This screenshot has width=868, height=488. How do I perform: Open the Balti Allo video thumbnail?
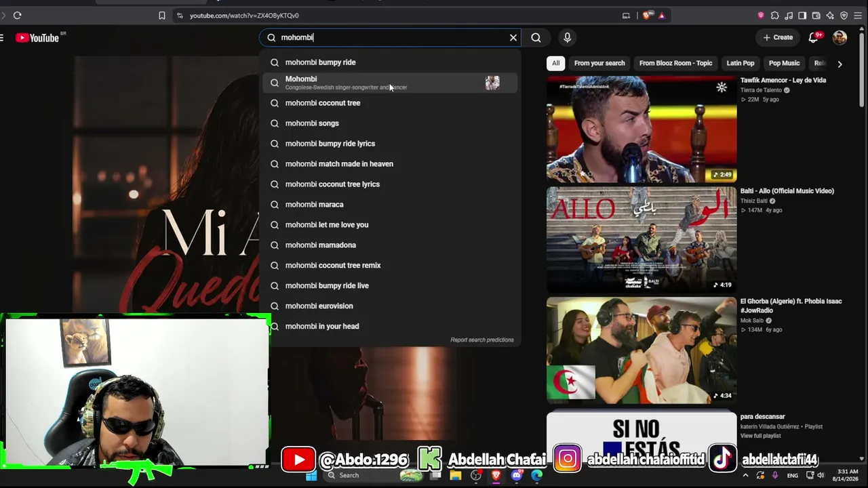click(642, 240)
